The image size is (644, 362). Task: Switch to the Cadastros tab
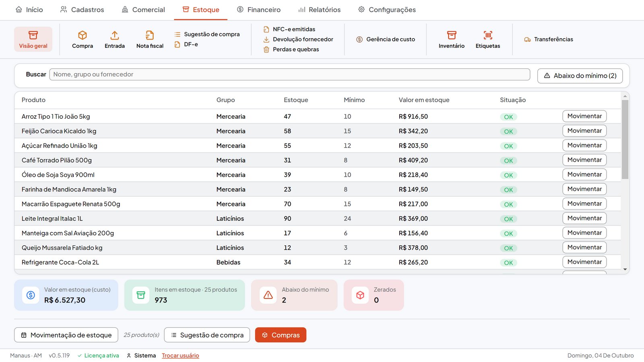point(82,10)
